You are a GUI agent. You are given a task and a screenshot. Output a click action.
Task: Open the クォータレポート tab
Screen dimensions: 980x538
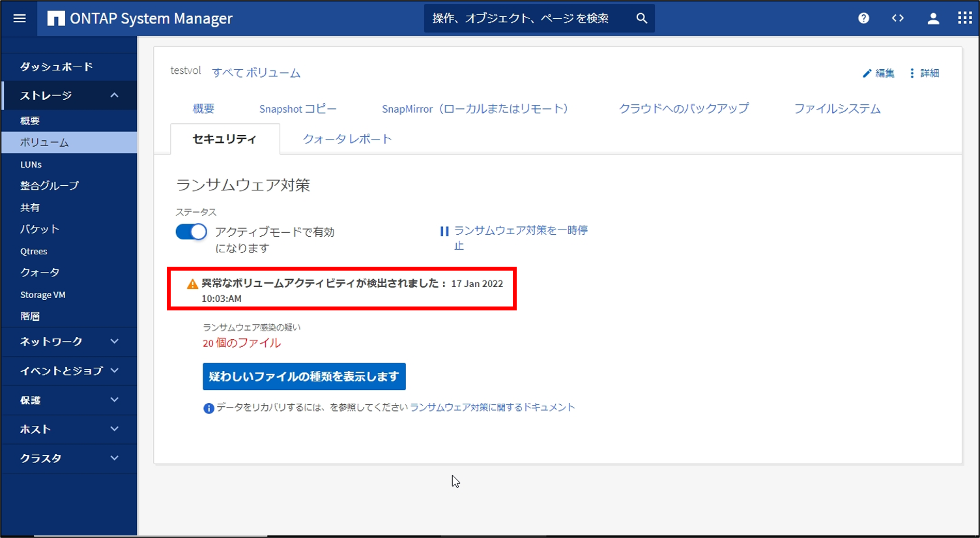pyautogui.click(x=347, y=139)
